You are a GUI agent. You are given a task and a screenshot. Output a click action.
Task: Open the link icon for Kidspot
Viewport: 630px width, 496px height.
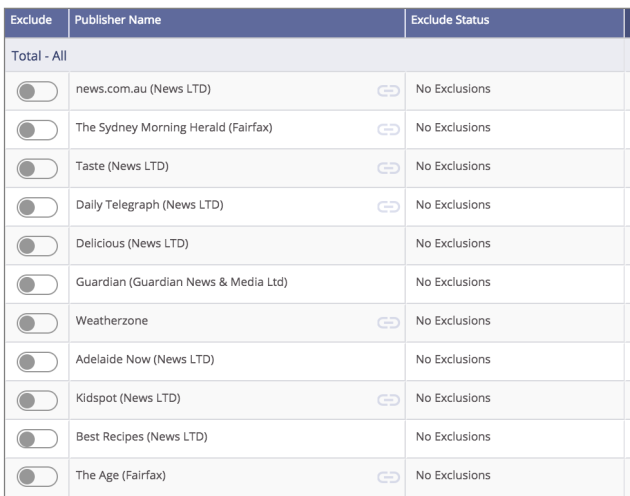pyautogui.click(x=388, y=400)
